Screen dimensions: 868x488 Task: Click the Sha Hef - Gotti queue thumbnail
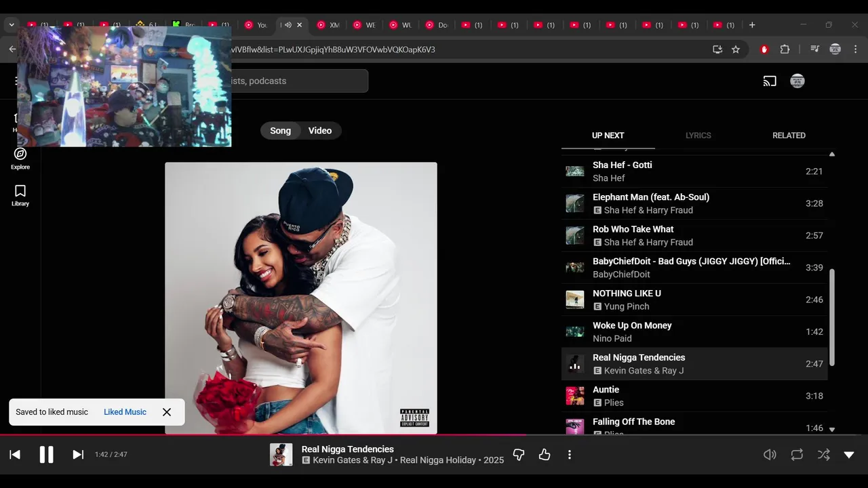[x=575, y=171]
